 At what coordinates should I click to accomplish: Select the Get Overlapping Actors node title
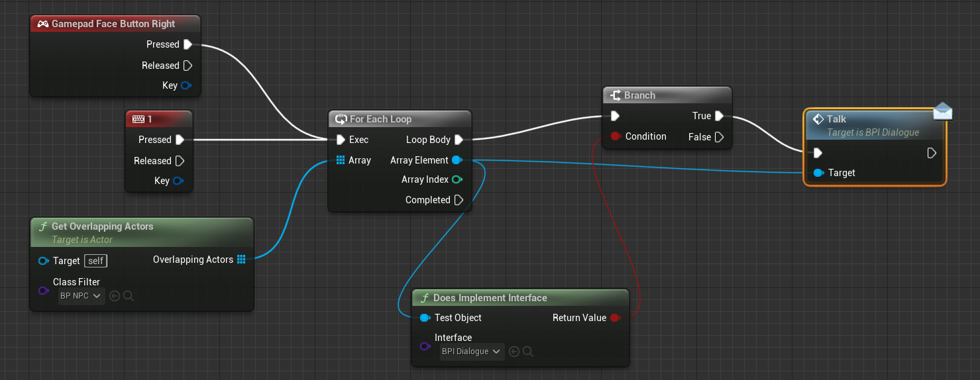pos(102,226)
